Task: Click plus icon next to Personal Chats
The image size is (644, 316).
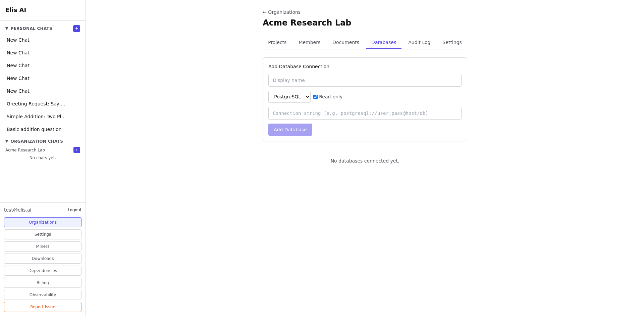Action: (76, 29)
